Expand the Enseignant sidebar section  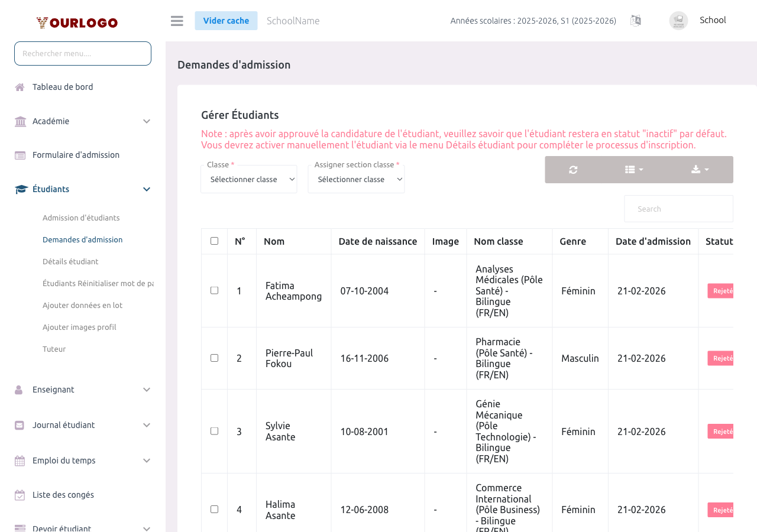click(53, 390)
